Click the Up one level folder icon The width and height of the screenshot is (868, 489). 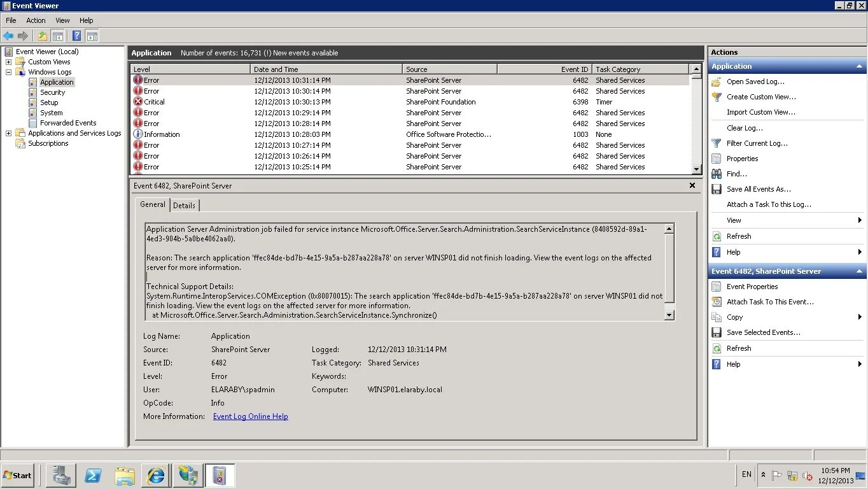pos(42,36)
